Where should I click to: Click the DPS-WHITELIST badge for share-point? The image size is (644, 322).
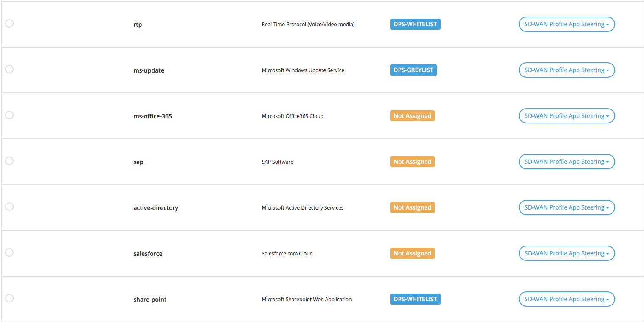(x=415, y=299)
